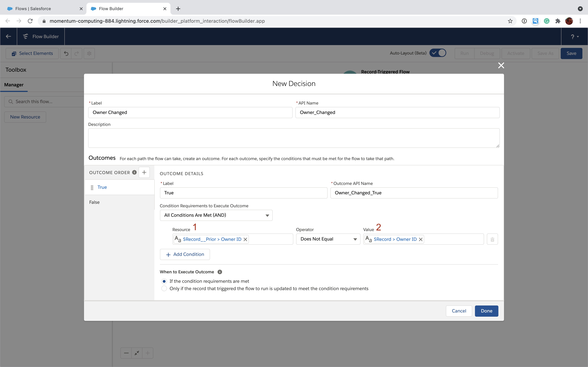Undo the last flow change

point(66,53)
